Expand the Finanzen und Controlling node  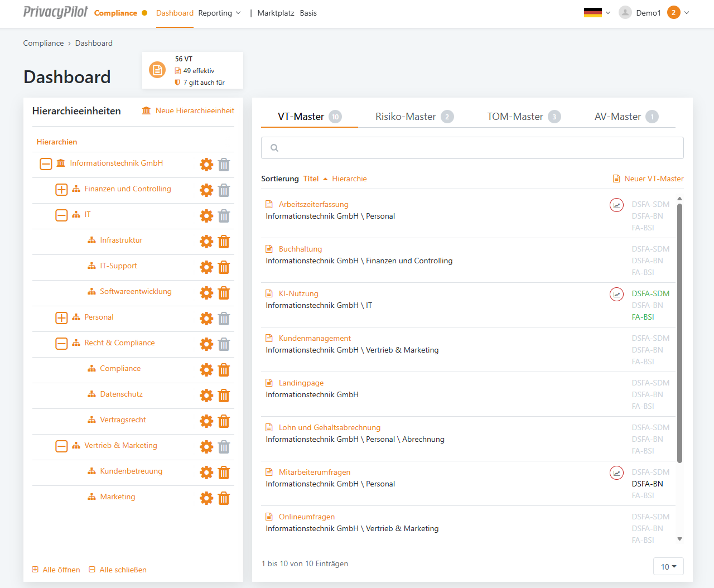pyautogui.click(x=61, y=190)
